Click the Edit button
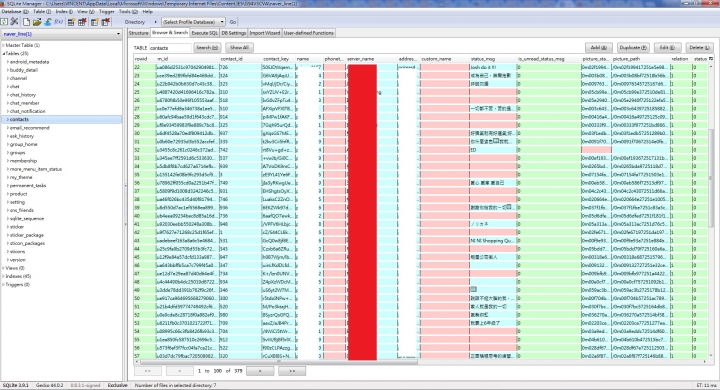This screenshot has width=720, height=390. coord(667,47)
